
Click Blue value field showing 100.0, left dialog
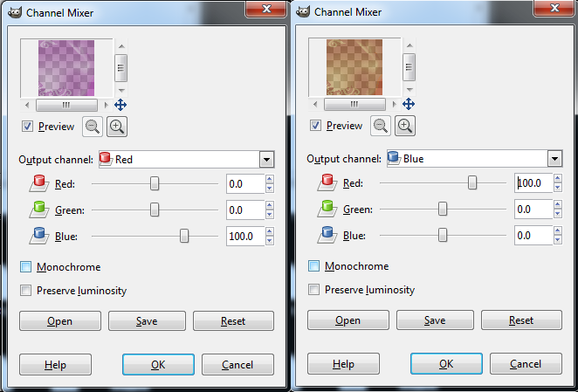[x=246, y=236]
